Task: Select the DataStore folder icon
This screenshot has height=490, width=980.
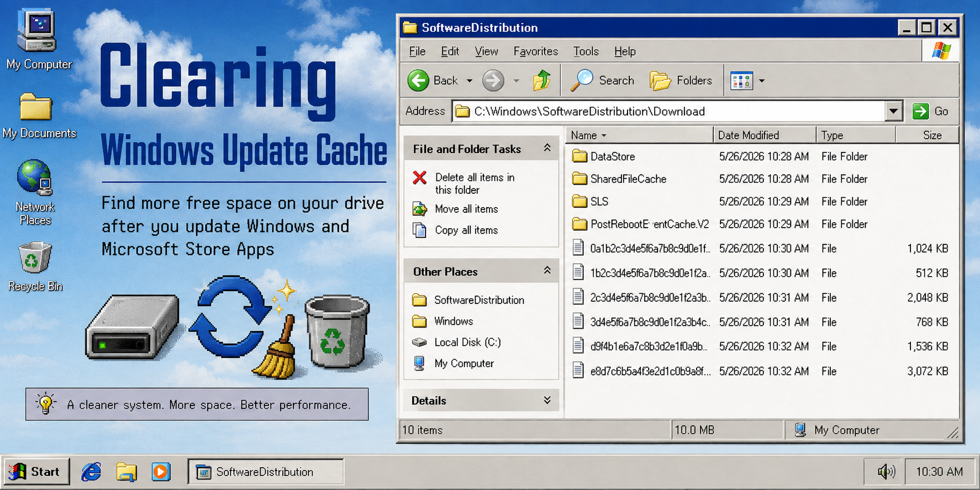Action: (x=579, y=156)
